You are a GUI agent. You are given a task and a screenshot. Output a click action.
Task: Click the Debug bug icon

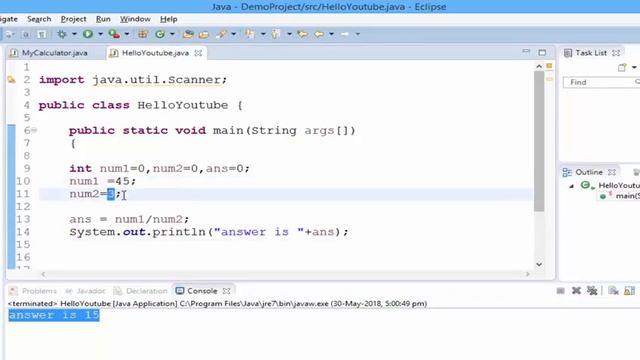pyautogui.click(x=62, y=34)
